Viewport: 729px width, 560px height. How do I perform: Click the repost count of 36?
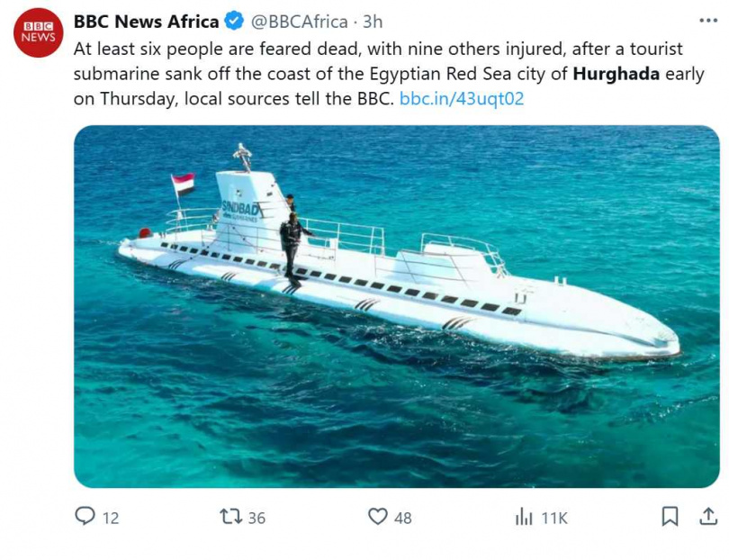(x=256, y=518)
